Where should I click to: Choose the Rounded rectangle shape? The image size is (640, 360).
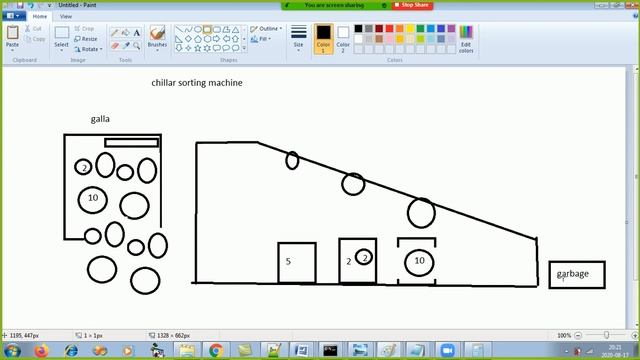[x=217, y=30]
